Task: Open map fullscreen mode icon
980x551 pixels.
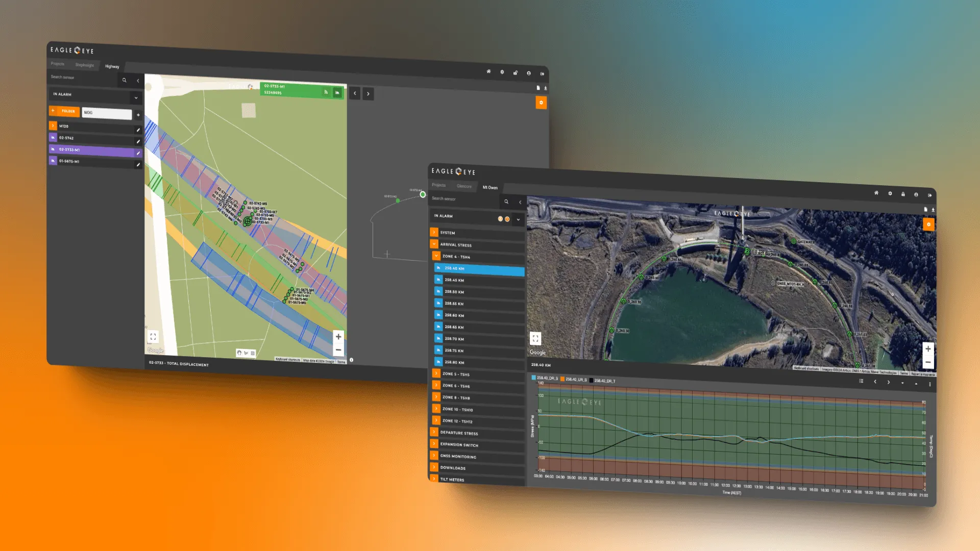Action: click(x=153, y=336)
